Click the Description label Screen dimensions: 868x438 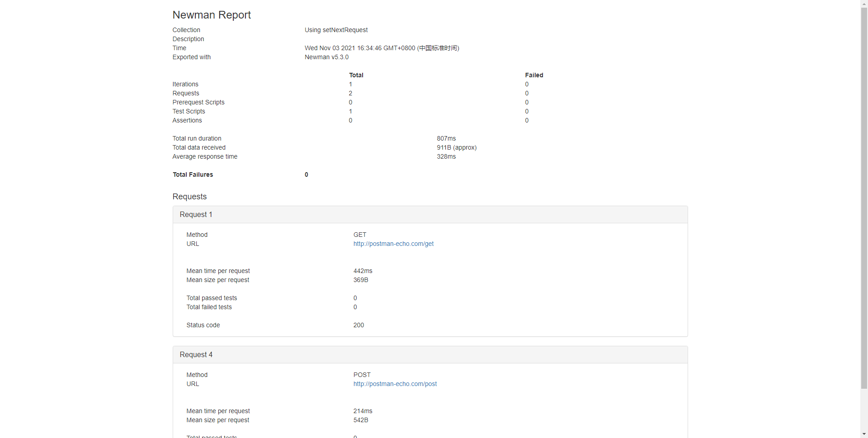[188, 39]
